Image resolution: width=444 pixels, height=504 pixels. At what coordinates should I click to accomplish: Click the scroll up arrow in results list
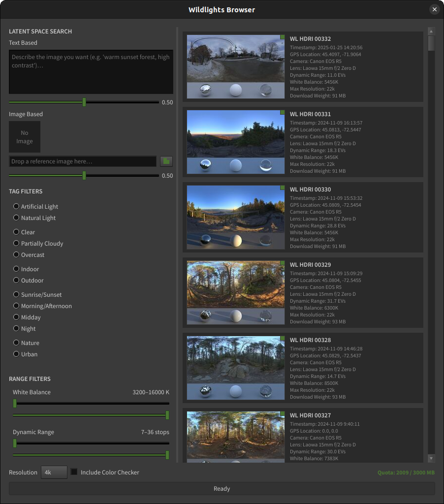pos(431,31)
